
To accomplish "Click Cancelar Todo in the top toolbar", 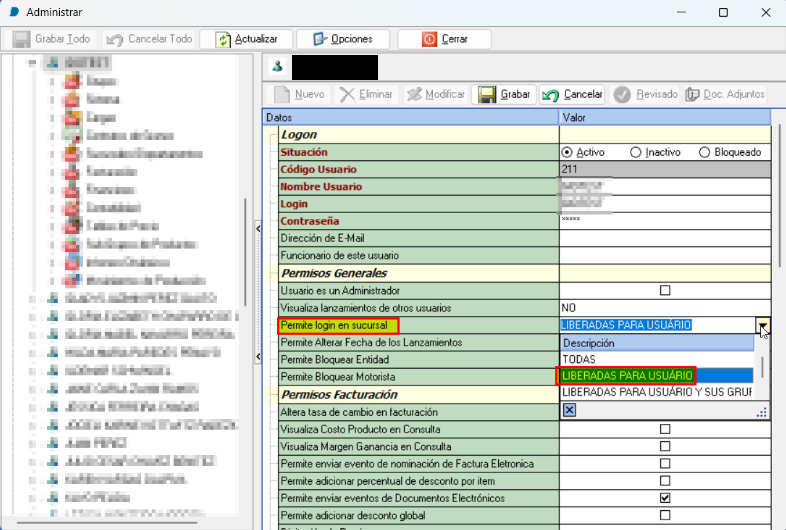I will pos(149,39).
